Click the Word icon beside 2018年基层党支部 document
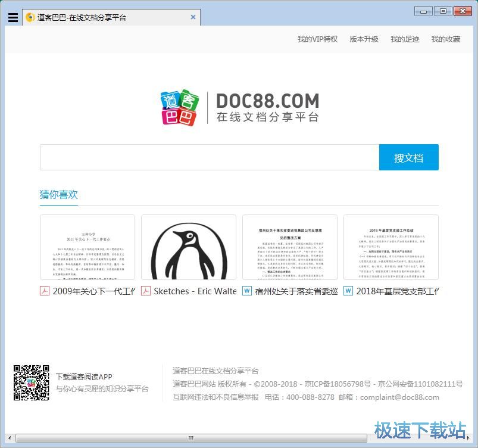This screenshot has height=448, width=478. pyautogui.click(x=348, y=291)
